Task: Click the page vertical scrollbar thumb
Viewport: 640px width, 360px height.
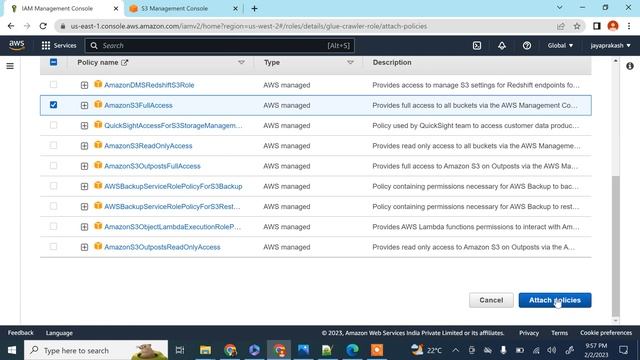Action: tap(616, 245)
